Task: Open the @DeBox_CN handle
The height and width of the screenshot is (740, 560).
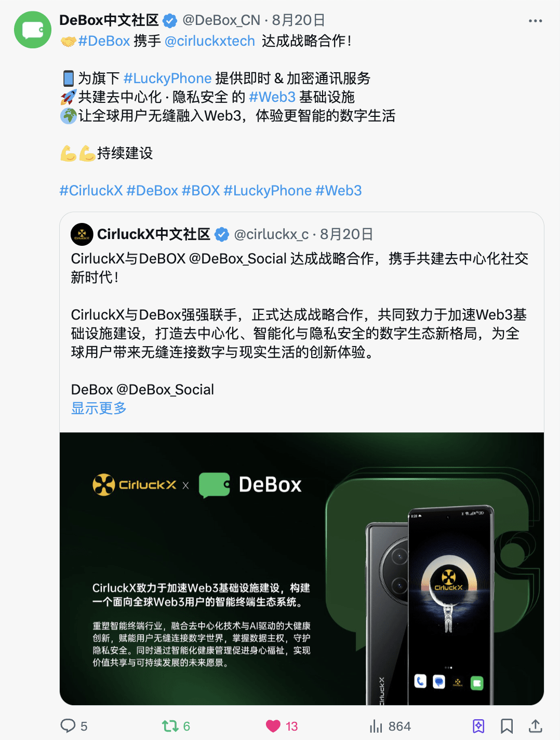Action: pos(221,20)
